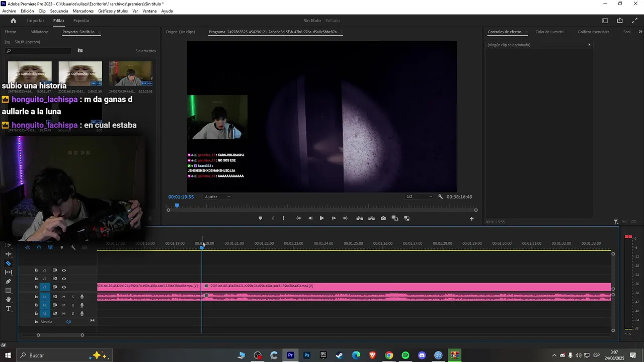
Task: Mute audio track A1
Action: [64, 297]
